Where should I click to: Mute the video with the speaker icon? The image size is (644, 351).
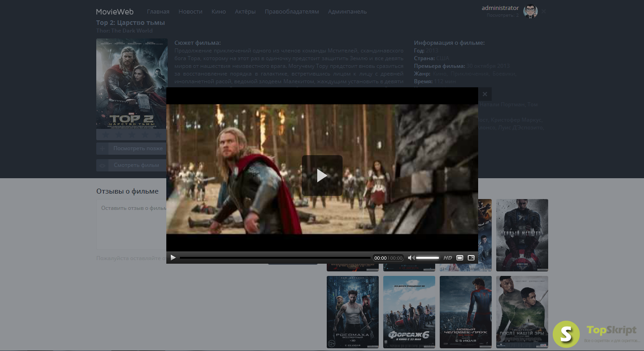click(x=411, y=258)
